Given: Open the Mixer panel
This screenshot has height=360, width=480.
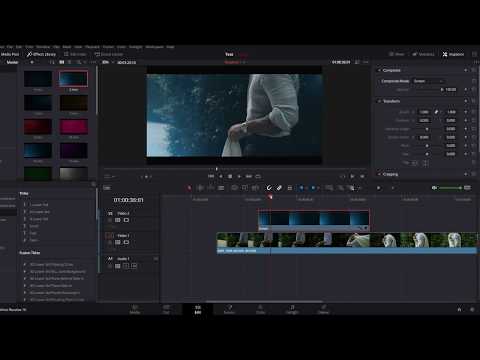Looking at the screenshot, I should click(396, 54).
